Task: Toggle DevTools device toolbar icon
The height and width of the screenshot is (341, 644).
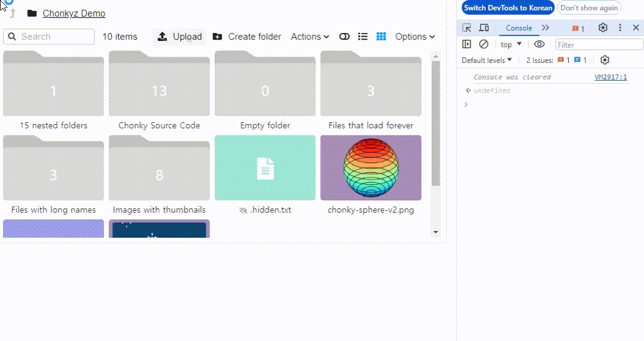Action: pos(485,28)
